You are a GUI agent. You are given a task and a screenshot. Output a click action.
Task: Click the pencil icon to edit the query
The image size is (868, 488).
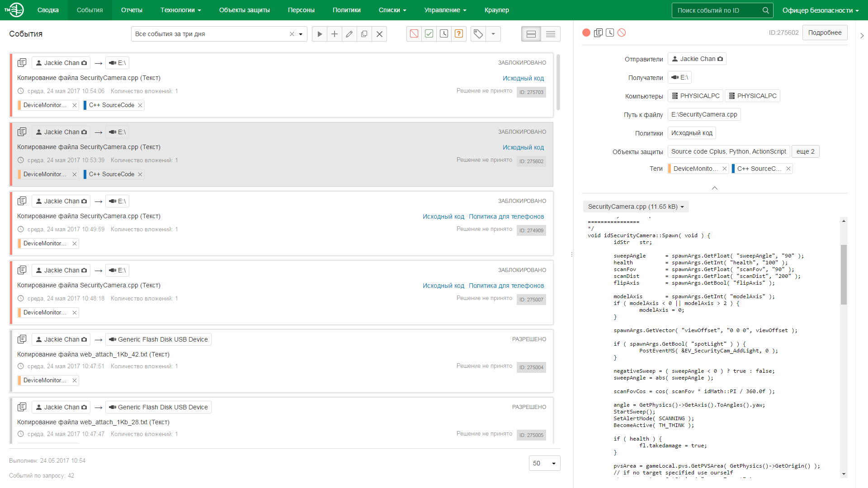pos(349,34)
